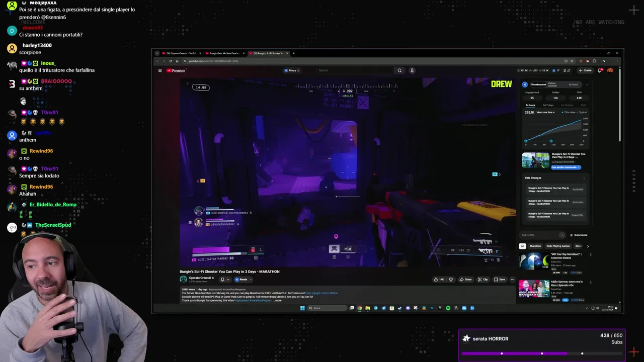Open the playgwt.com link in description
644x362 pixels.
tap(321, 293)
